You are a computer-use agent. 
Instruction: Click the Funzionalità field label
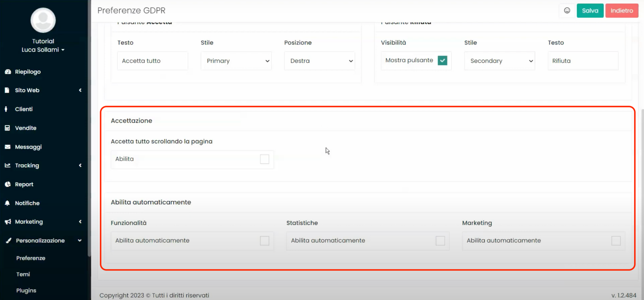pyautogui.click(x=128, y=223)
